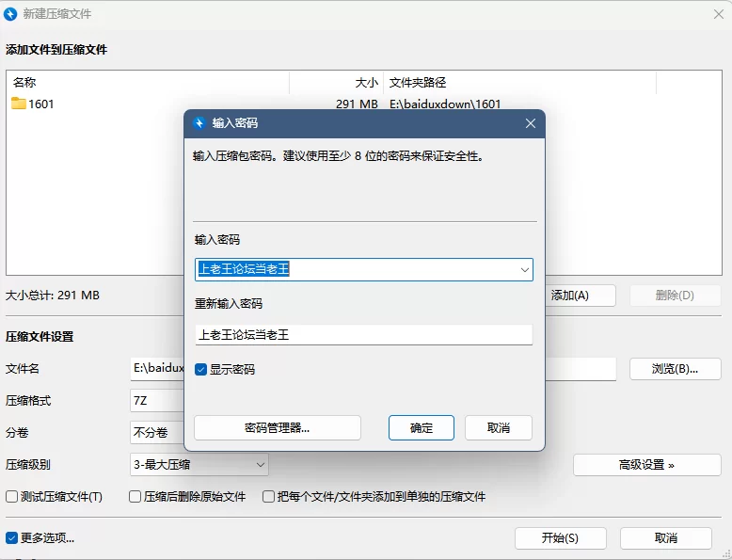Expand the password input dropdown arrow
Viewport: 732px width, 560px height.
(x=525, y=270)
